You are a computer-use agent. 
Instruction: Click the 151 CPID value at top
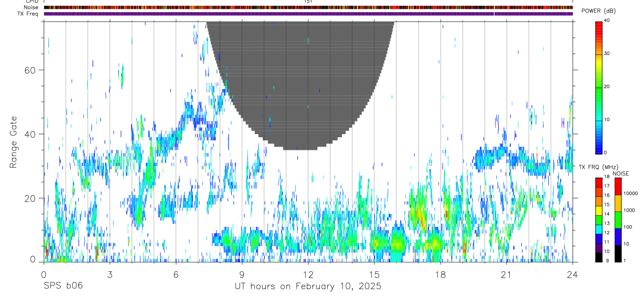click(x=308, y=2)
